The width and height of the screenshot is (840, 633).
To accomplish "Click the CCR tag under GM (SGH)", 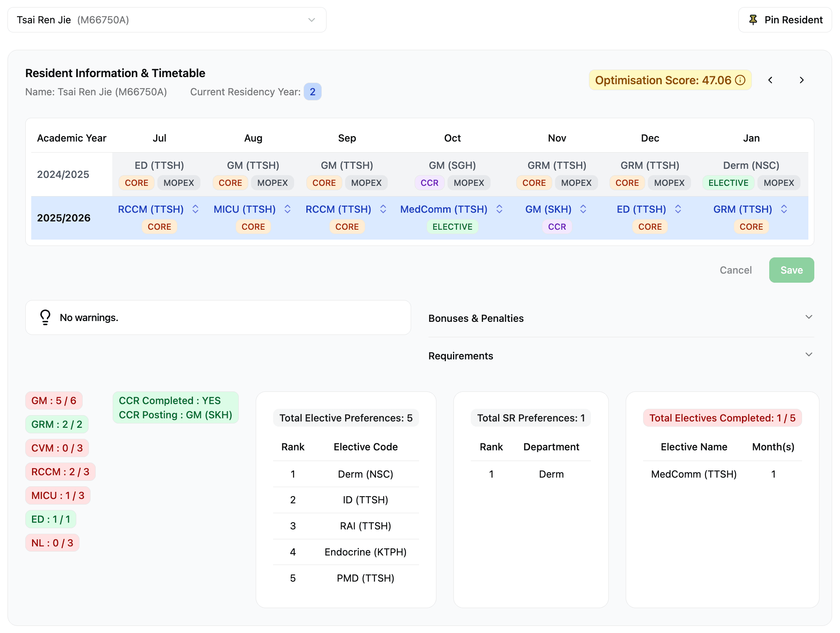I will click(x=429, y=183).
